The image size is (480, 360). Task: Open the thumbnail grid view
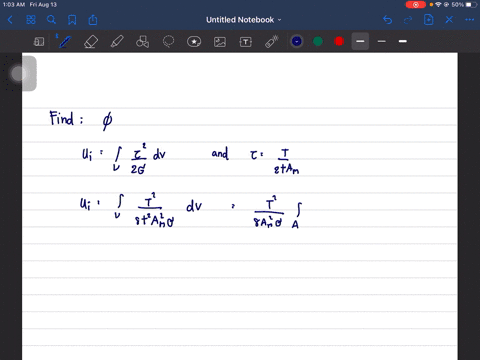[31, 20]
